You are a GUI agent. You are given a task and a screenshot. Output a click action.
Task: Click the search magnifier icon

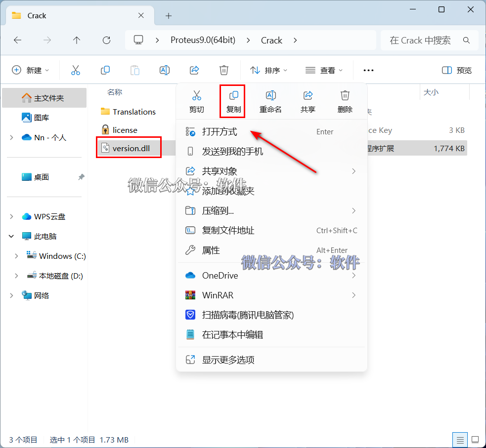(x=466, y=40)
